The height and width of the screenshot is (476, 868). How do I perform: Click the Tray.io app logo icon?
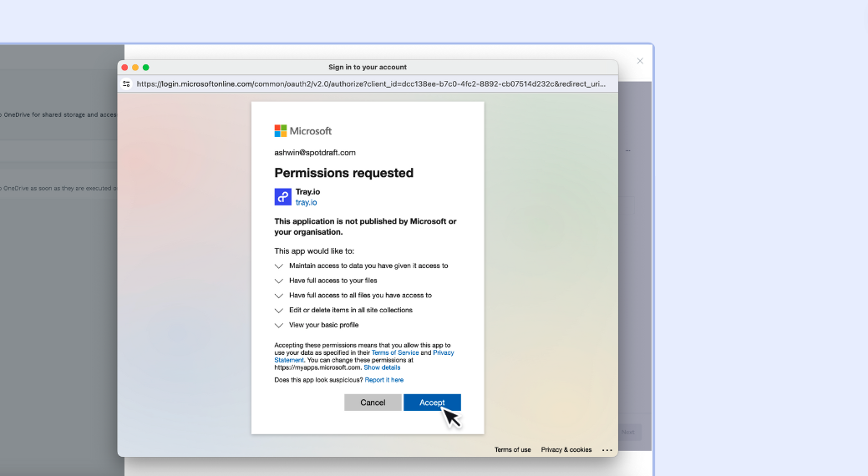point(283,197)
